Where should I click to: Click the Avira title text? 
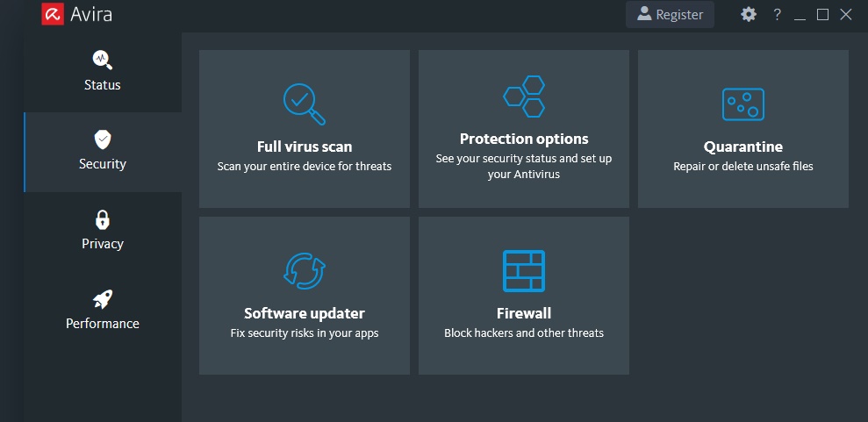(x=91, y=14)
